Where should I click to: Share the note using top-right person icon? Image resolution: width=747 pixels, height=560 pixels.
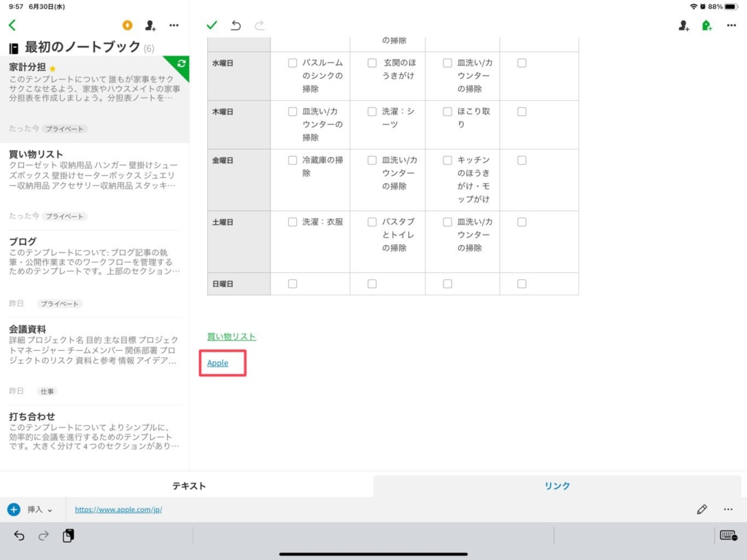click(684, 26)
